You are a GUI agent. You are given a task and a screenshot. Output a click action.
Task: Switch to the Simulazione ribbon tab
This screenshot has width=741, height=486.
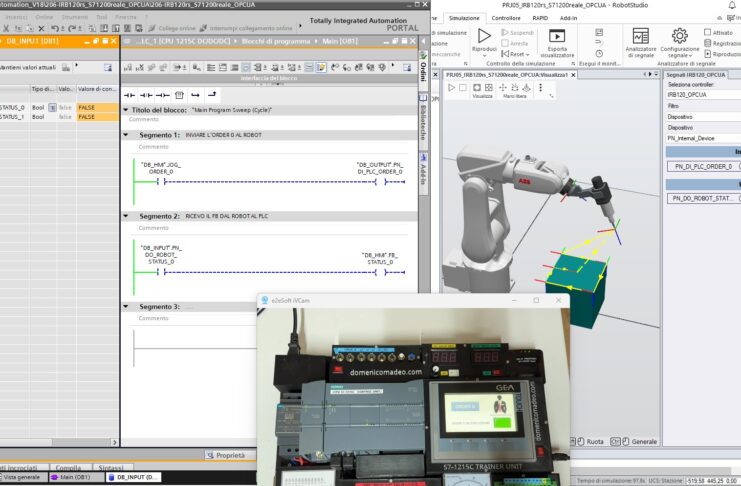[x=464, y=18]
